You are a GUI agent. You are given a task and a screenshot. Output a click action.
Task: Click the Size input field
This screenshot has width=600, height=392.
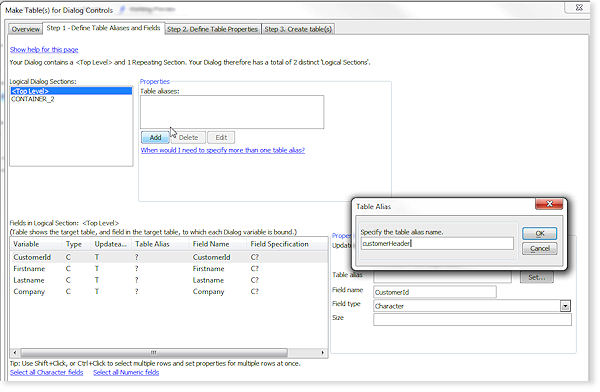pos(472,319)
